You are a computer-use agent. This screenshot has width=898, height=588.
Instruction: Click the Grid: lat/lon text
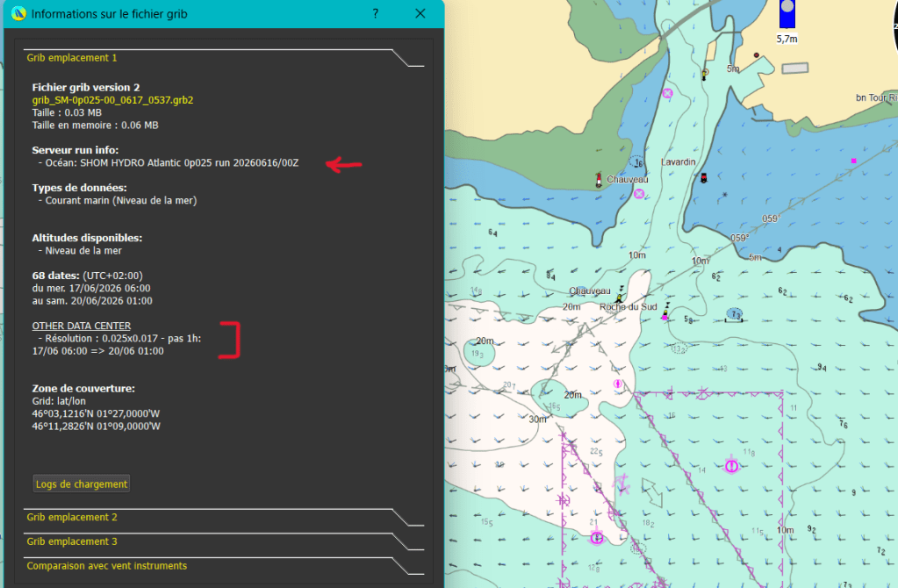click(59, 401)
